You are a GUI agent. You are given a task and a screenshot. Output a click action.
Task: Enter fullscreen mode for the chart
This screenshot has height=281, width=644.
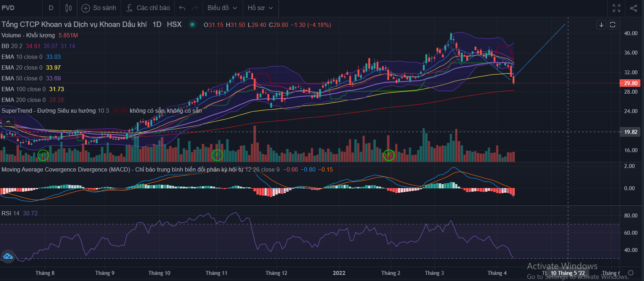point(616,8)
